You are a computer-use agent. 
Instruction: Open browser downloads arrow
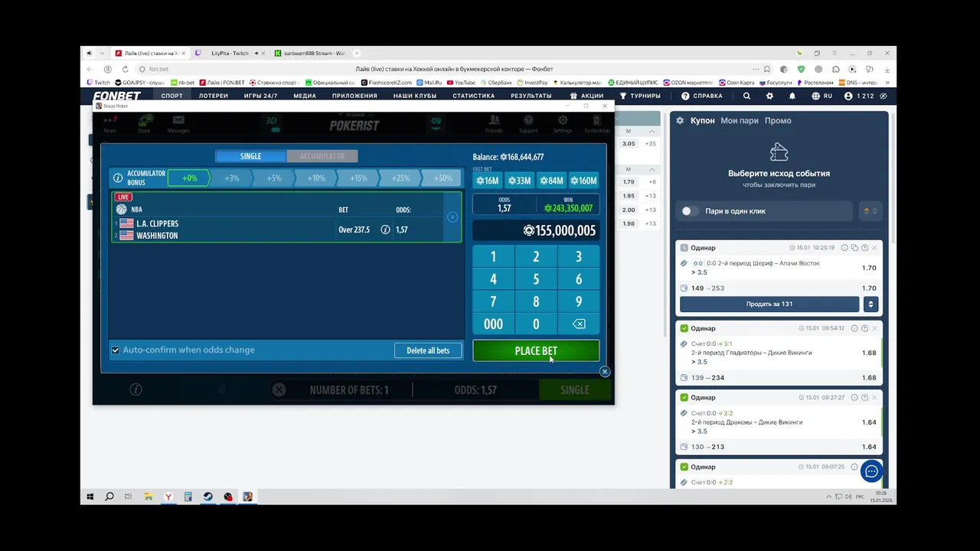pos(887,69)
